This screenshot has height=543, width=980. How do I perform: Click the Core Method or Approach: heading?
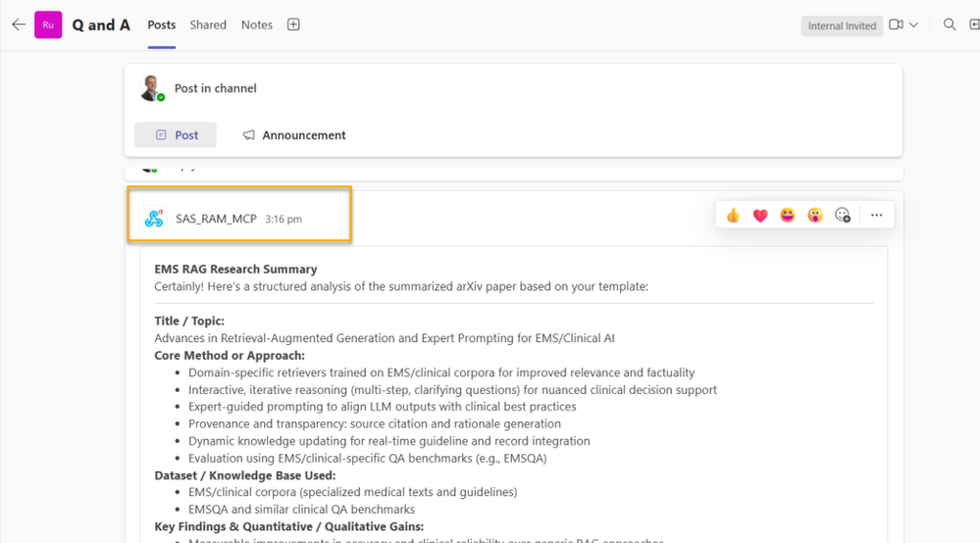(230, 355)
